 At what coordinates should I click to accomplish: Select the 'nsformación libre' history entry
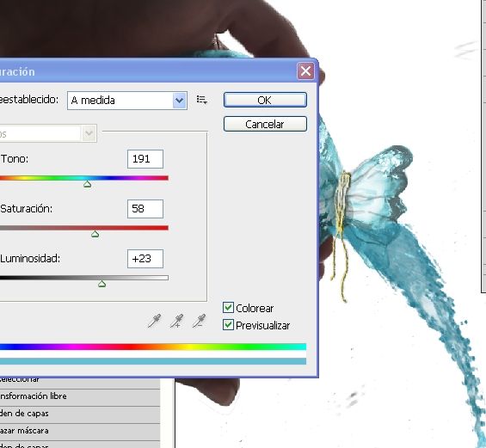80,396
